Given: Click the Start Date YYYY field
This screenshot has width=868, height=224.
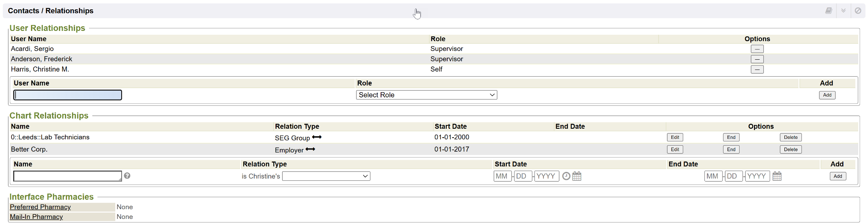Looking at the screenshot, I should pos(546,176).
